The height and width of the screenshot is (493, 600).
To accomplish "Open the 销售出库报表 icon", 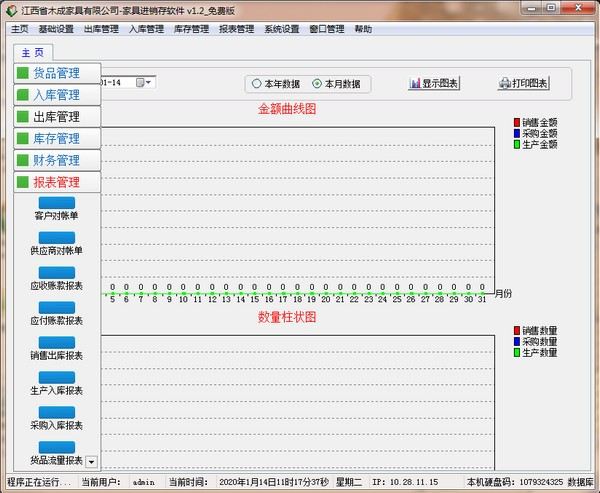I will 56,341.
